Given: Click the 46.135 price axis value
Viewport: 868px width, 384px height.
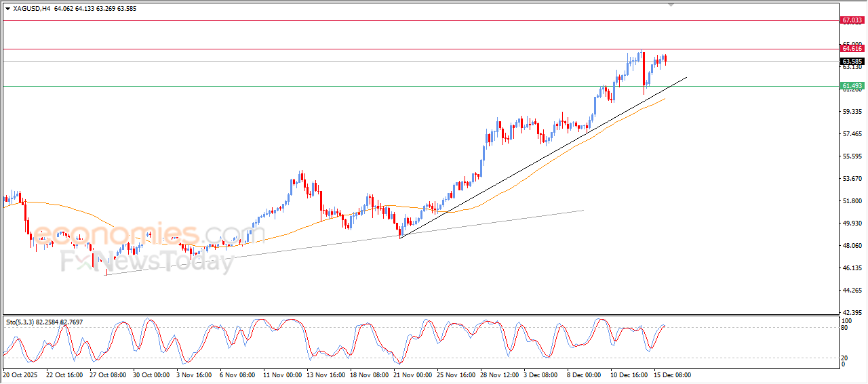Looking at the screenshot, I should (852, 268).
